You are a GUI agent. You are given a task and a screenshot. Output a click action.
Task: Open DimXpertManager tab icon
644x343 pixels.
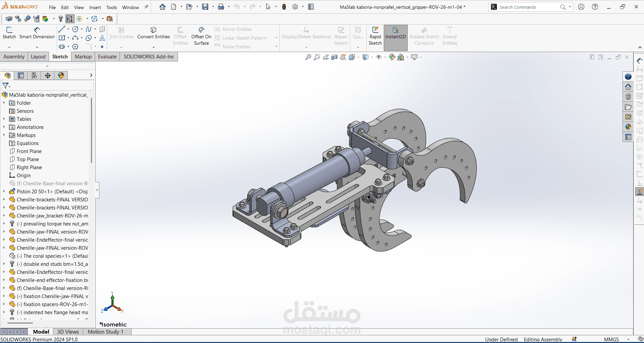click(48, 76)
